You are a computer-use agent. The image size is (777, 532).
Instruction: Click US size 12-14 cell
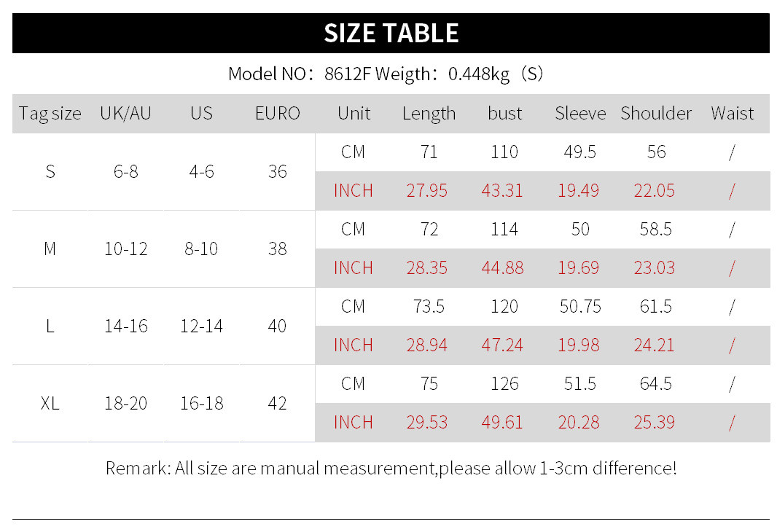pyautogui.click(x=201, y=326)
